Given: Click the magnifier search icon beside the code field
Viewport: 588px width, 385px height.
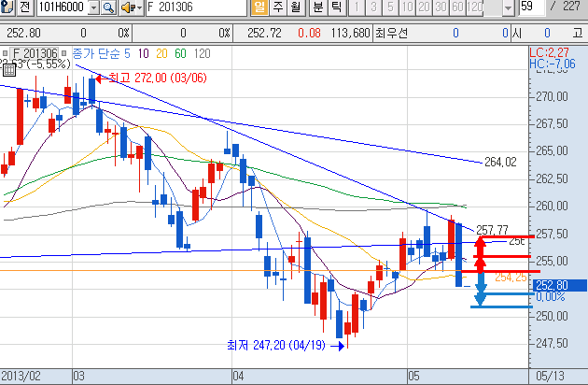Looking at the screenshot, I should pos(107,7).
